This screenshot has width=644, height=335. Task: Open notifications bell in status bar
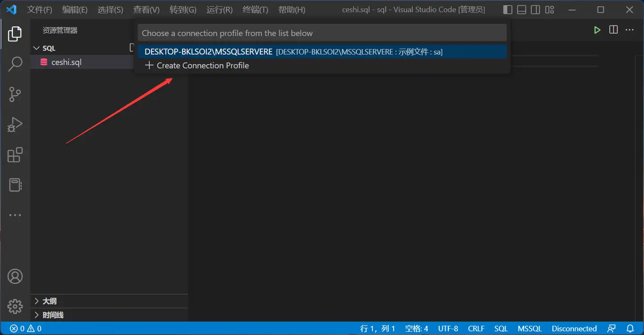tap(630, 329)
